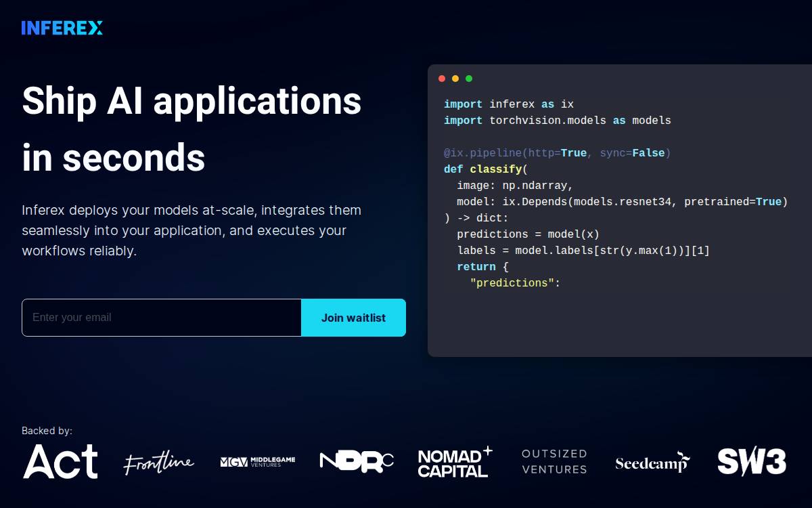The image size is (812, 508).
Task: Click the "labels = model.labels" code line
Action: (583, 251)
